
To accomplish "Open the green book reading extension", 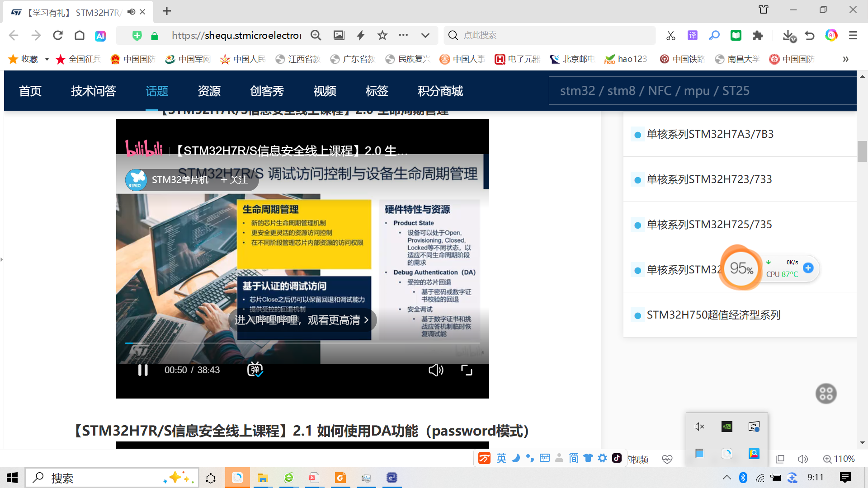I will coord(736,35).
